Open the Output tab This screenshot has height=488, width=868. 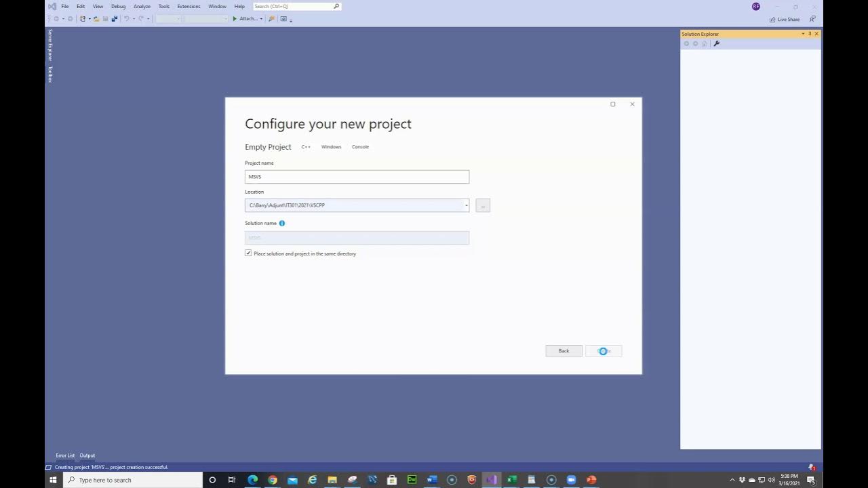point(87,455)
